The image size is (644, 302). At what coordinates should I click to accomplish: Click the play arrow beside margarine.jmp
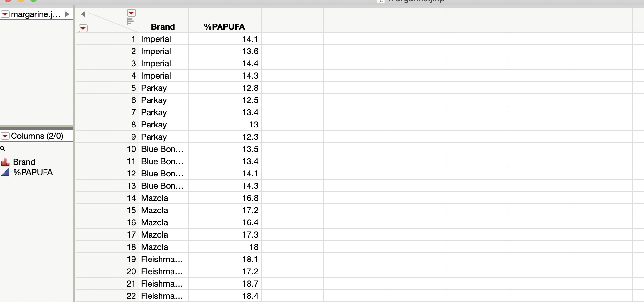pyautogui.click(x=67, y=14)
